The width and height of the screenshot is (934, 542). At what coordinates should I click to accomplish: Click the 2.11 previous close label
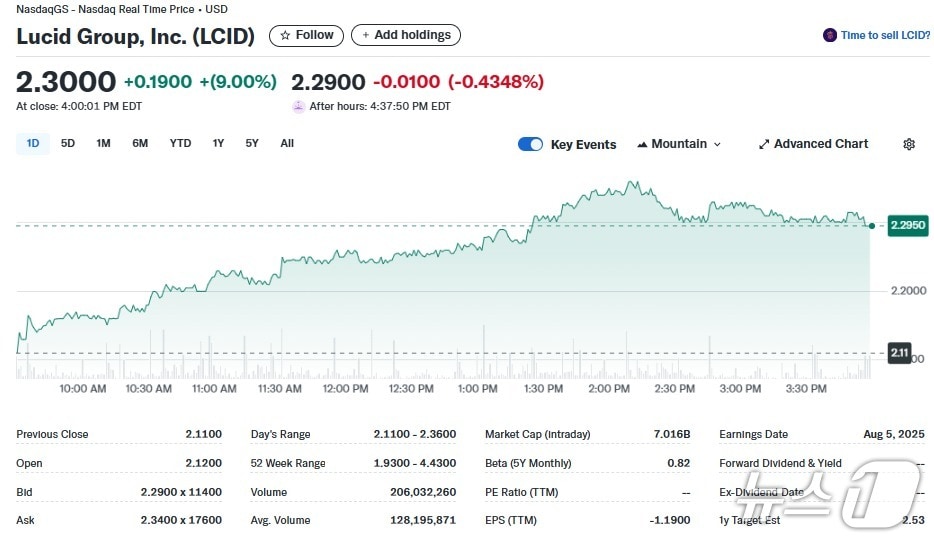click(x=899, y=352)
